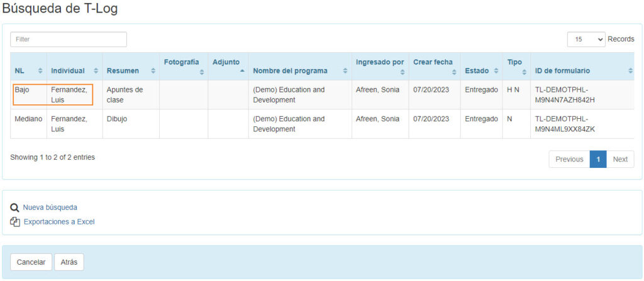Viewport: 644px width, 281px height.
Task: Open the Dibujo entry
Action: [x=116, y=119]
